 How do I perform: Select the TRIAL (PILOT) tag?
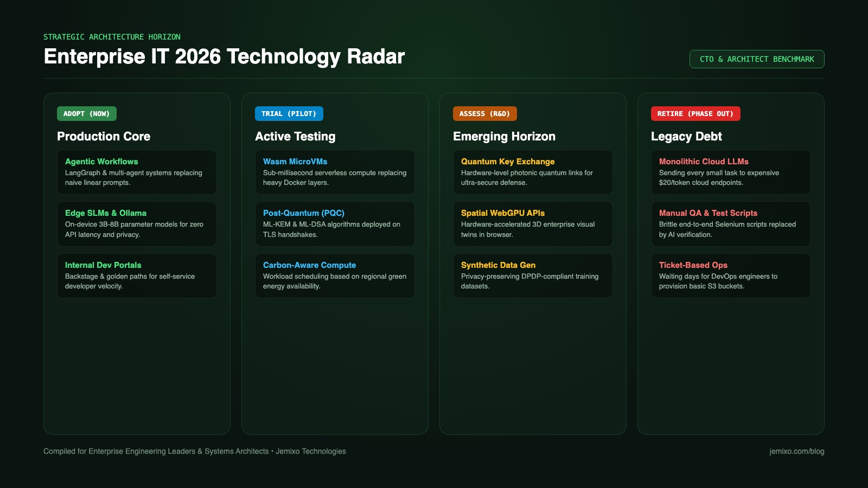(x=289, y=113)
